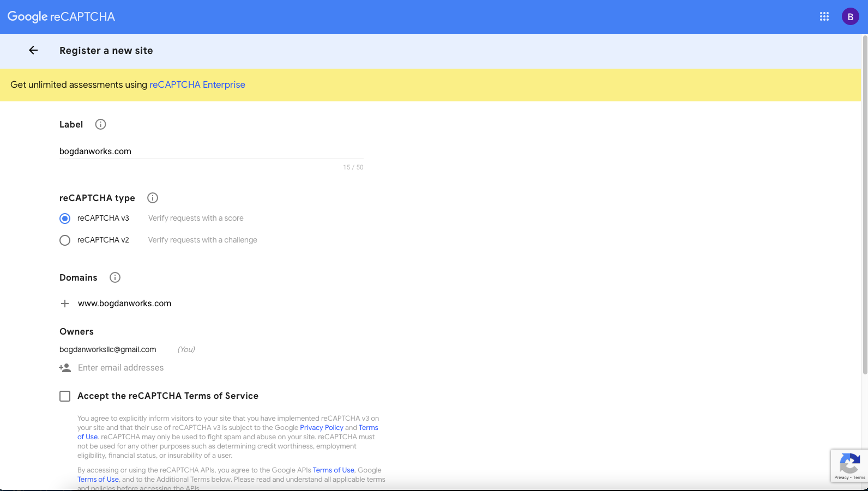Open the Google apps grid icon
The image size is (868, 491).
[x=824, y=16]
